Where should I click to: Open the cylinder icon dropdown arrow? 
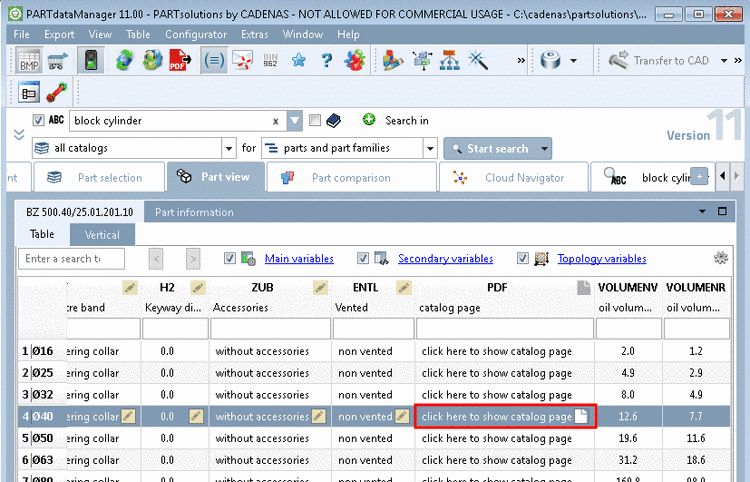pos(574,61)
